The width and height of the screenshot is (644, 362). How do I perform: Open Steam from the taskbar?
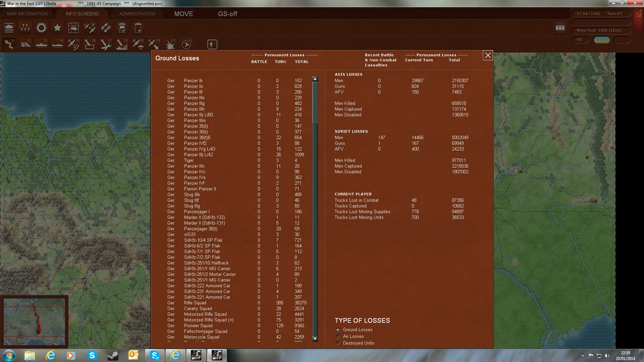(113, 355)
